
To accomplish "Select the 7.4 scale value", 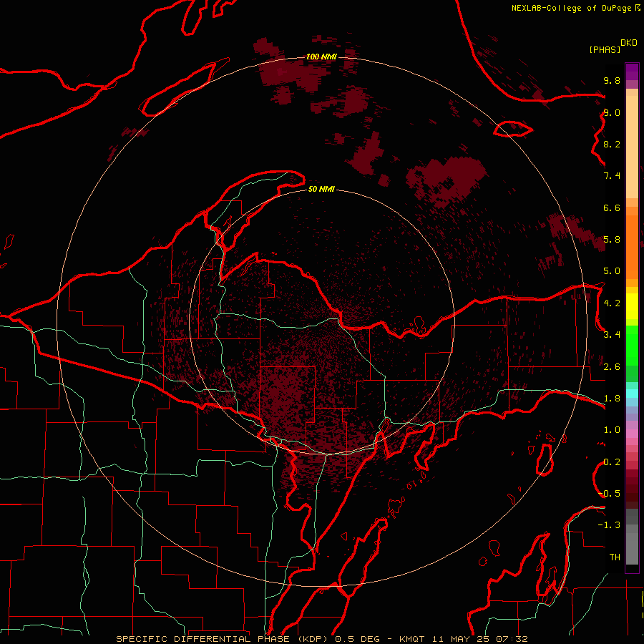I will tap(612, 176).
